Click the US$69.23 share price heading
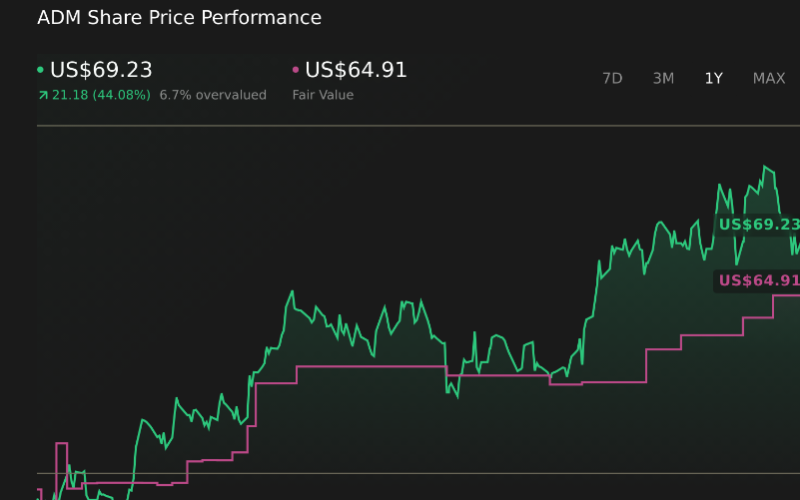The image size is (800, 500). [101, 70]
